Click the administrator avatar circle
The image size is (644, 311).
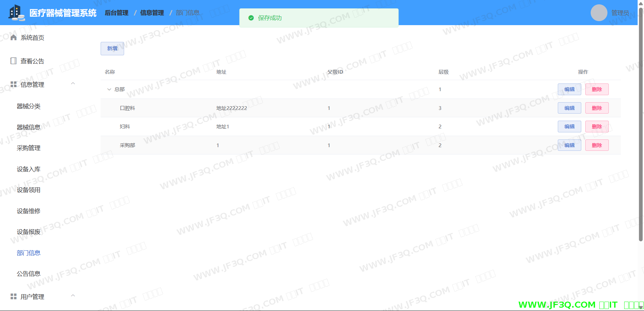click(x=599, y=13)
